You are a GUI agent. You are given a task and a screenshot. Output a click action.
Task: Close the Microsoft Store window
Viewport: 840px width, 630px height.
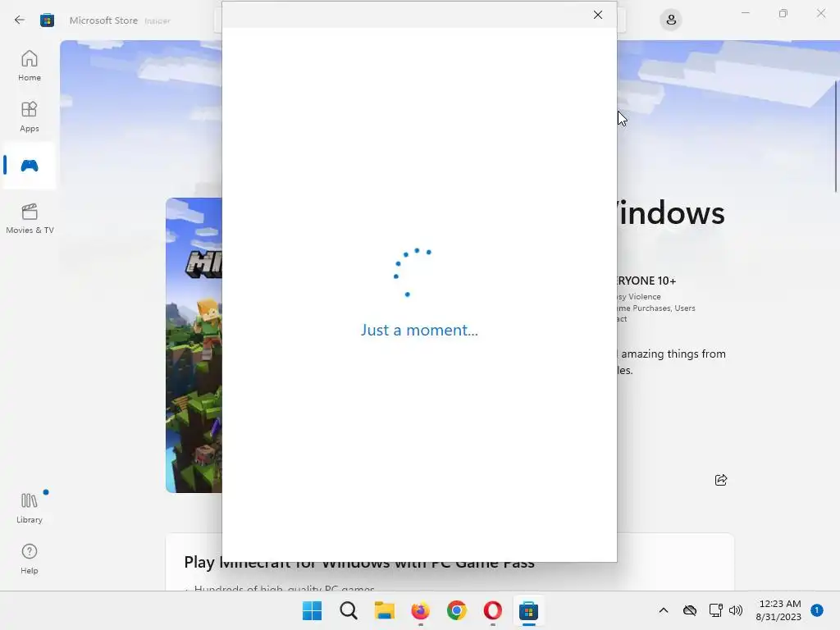pyautogui.click(x=821, y=13)
